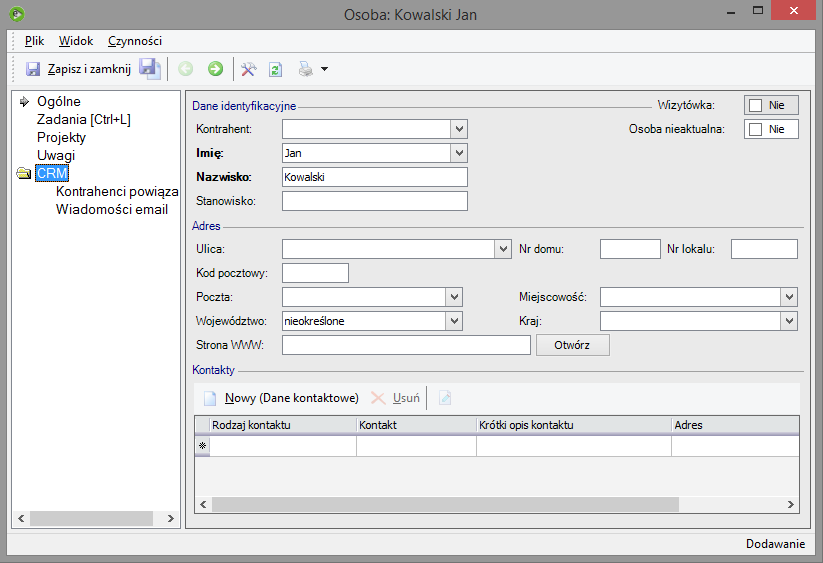Select Wiadomości email tree item
823x563 pixels.
pos(112,209)
